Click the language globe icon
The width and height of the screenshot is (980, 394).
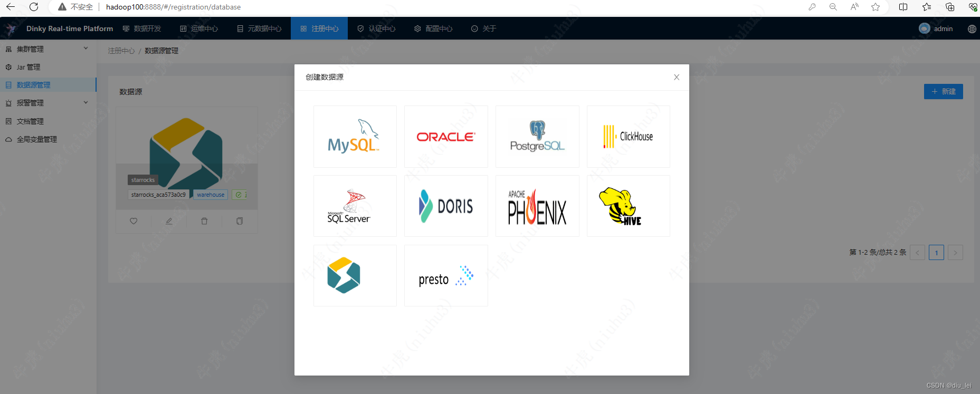[x=972, y=29]
